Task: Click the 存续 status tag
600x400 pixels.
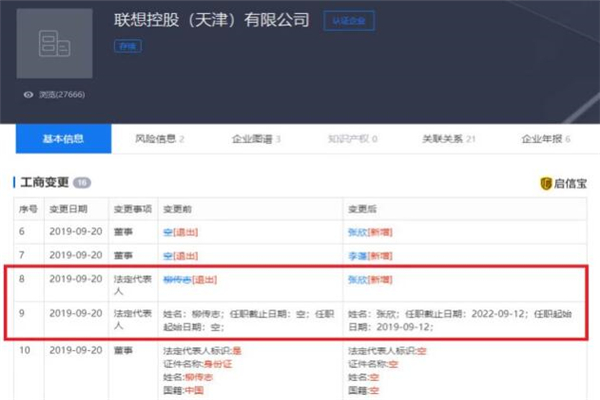Action: (128, 46)
